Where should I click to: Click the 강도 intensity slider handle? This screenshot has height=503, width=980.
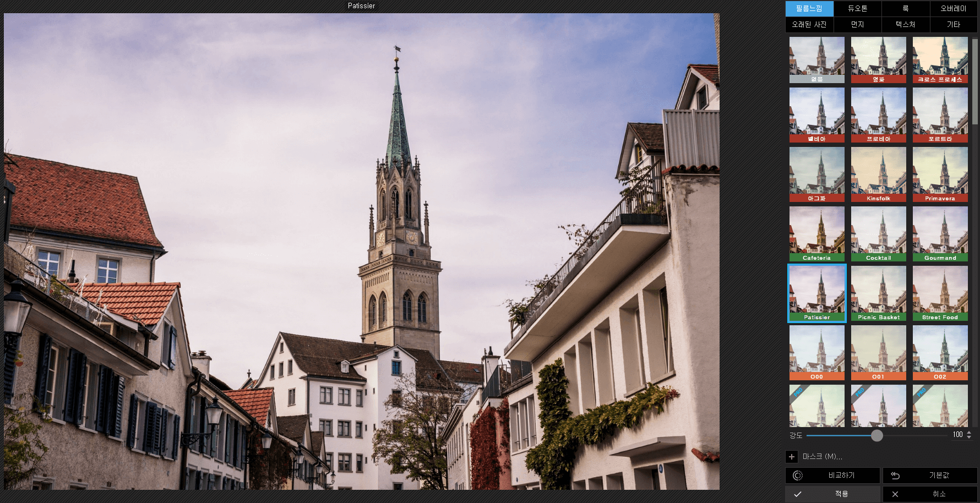click(x=877, y=435)
